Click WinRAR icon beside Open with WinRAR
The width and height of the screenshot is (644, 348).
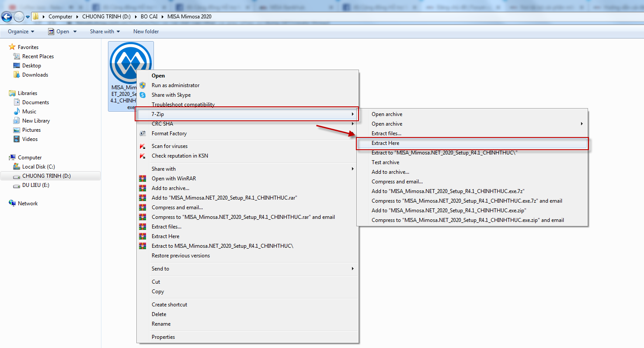[143, 179]
